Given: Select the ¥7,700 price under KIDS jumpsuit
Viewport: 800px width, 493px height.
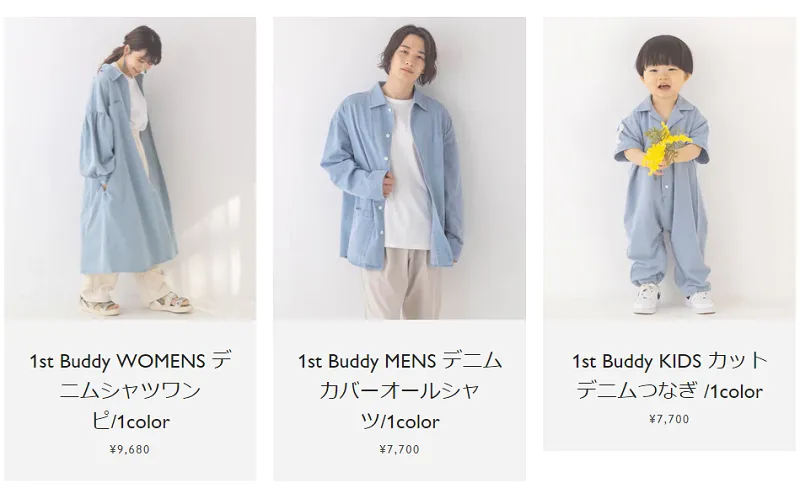Looking at the screenshot, I should (669, 419).
